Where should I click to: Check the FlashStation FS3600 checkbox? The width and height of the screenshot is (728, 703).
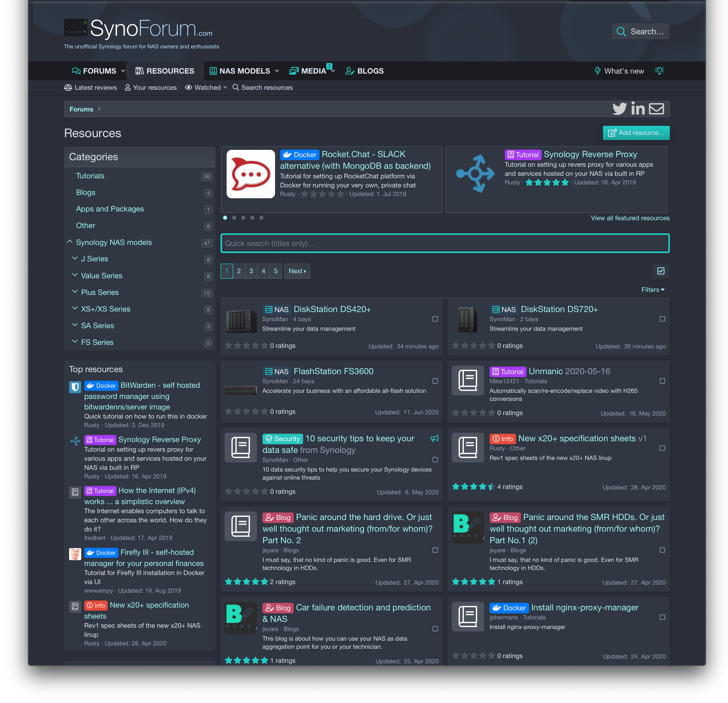pos(435,381)
